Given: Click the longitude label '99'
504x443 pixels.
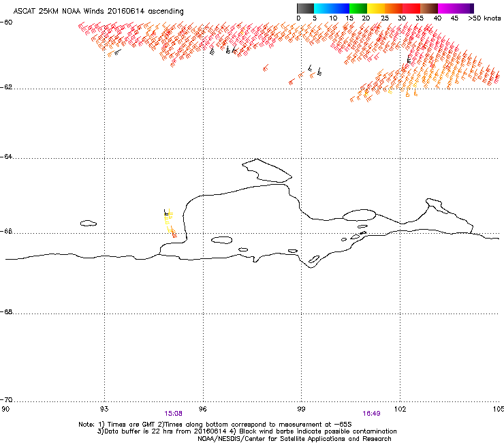Looking at the screenshot, I should pos(301,409).
